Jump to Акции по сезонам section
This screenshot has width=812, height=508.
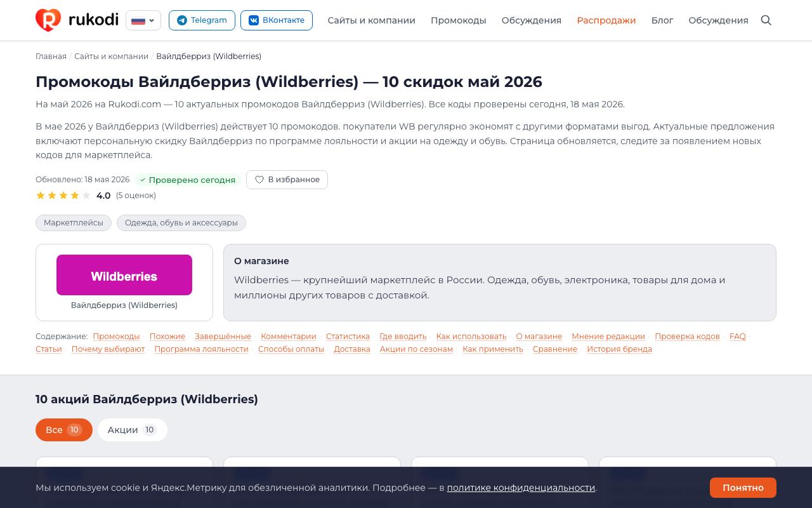416,349
